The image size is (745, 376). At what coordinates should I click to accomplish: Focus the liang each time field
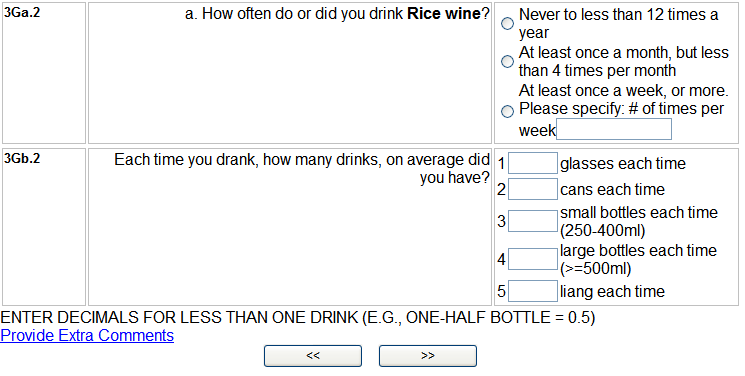point(533,291)
